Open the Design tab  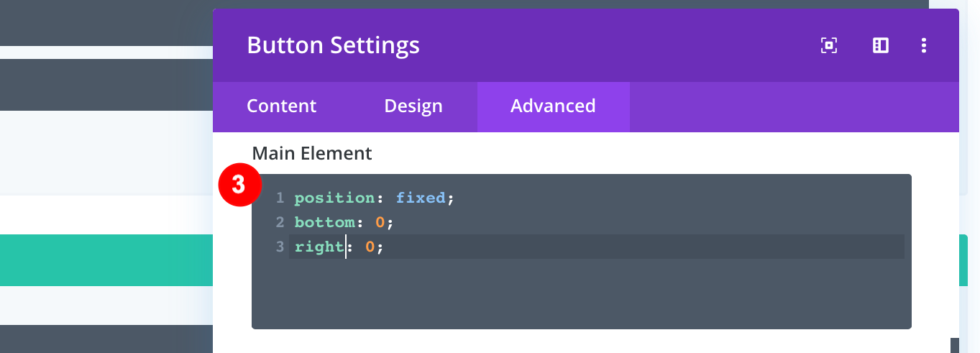click(413, 106)
